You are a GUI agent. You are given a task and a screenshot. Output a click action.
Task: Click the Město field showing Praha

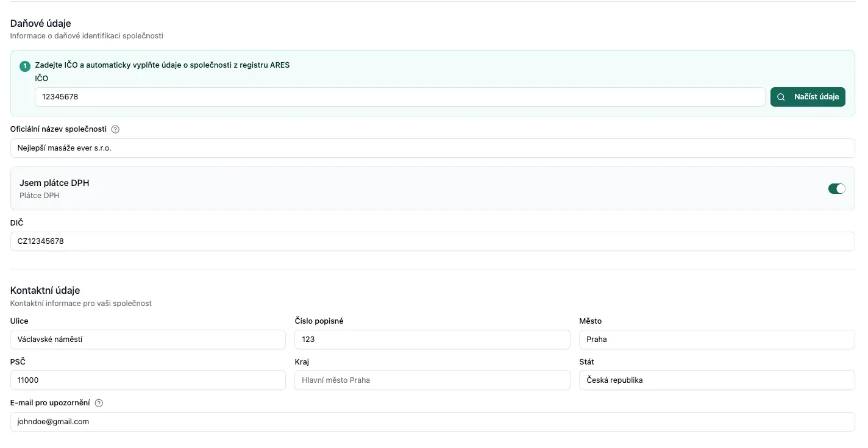716,340
